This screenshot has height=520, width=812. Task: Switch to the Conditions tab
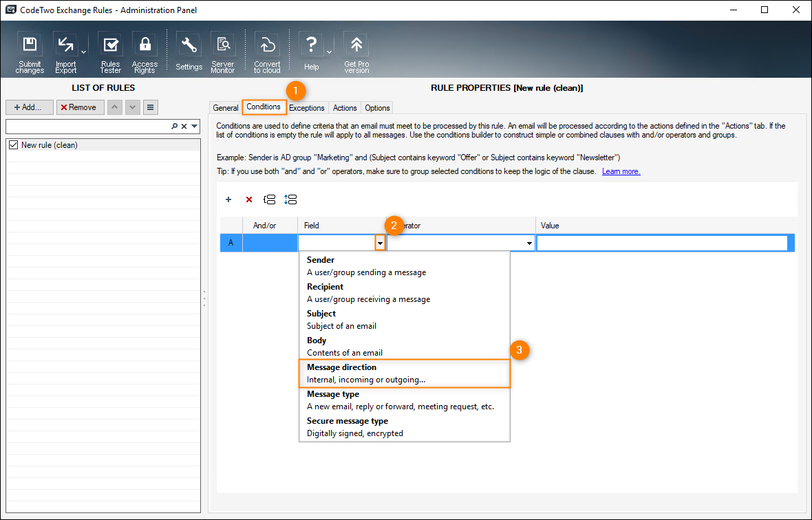[x=264, y=107]
